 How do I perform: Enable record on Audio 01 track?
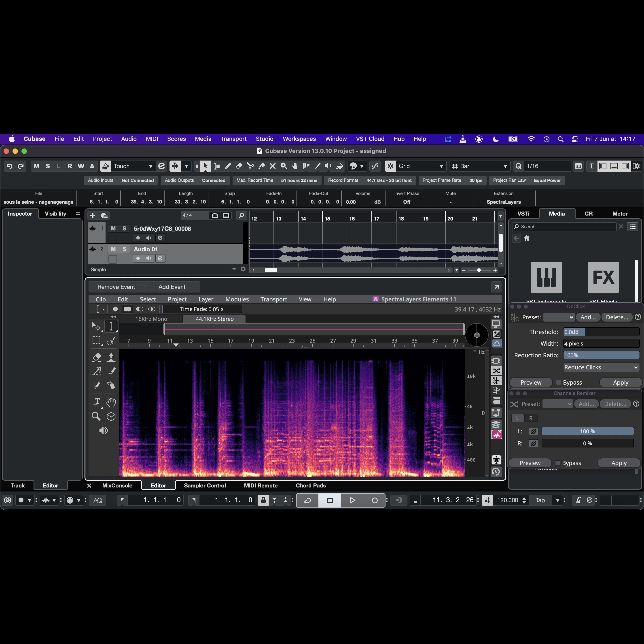coord(138,258)
